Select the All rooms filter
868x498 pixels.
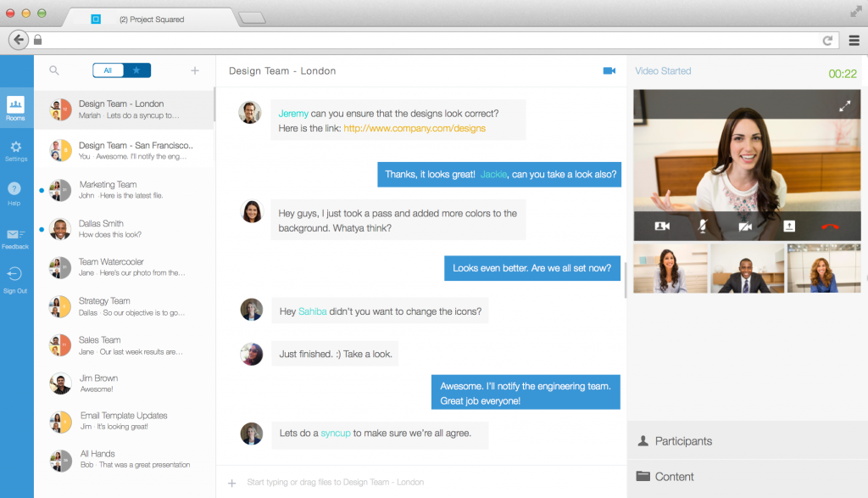coord(108,70)
